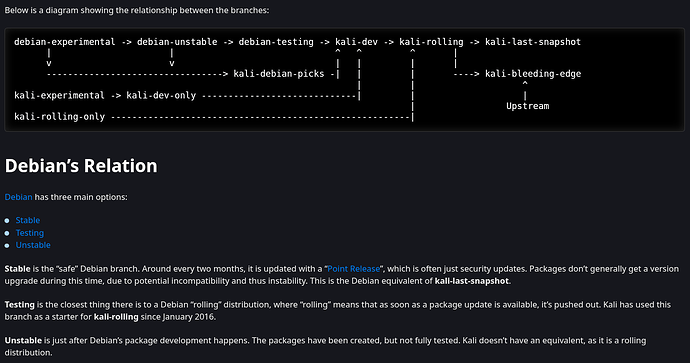This screenshot has height=363, width=690.
Task: Follow the Point Release hyperlink
Action: (x=353, y=269)
